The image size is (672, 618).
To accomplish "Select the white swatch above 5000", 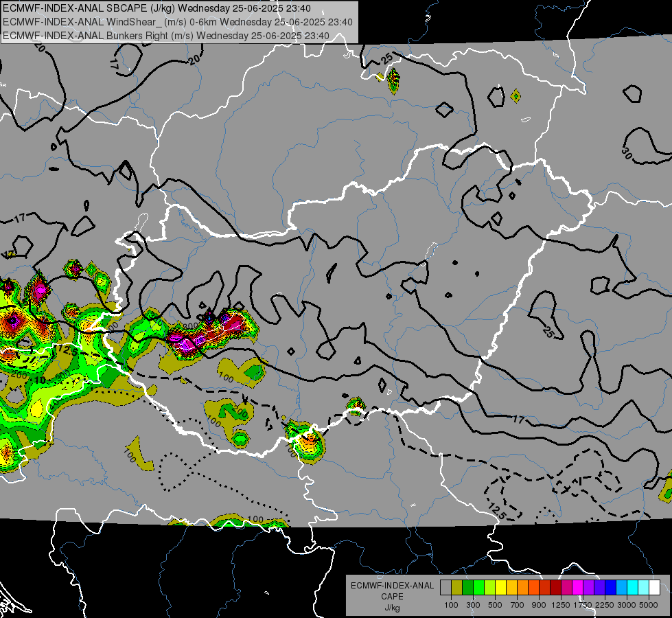I will (655, 587).
